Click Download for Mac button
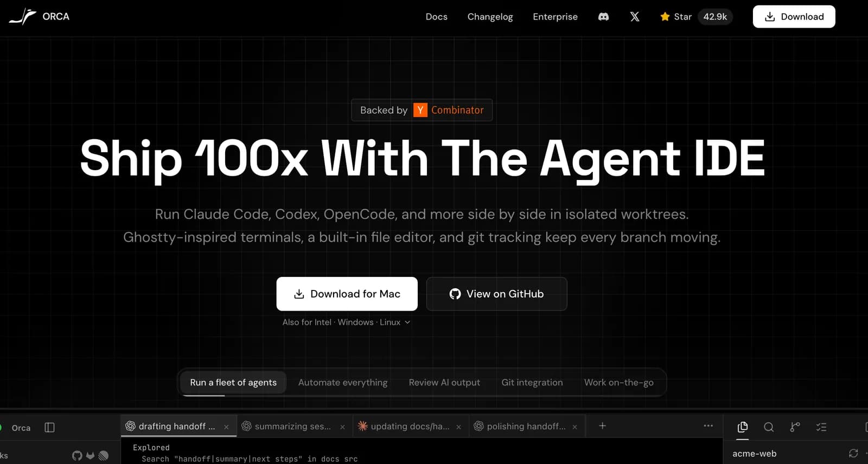868x464 pixels. (347, 294)
